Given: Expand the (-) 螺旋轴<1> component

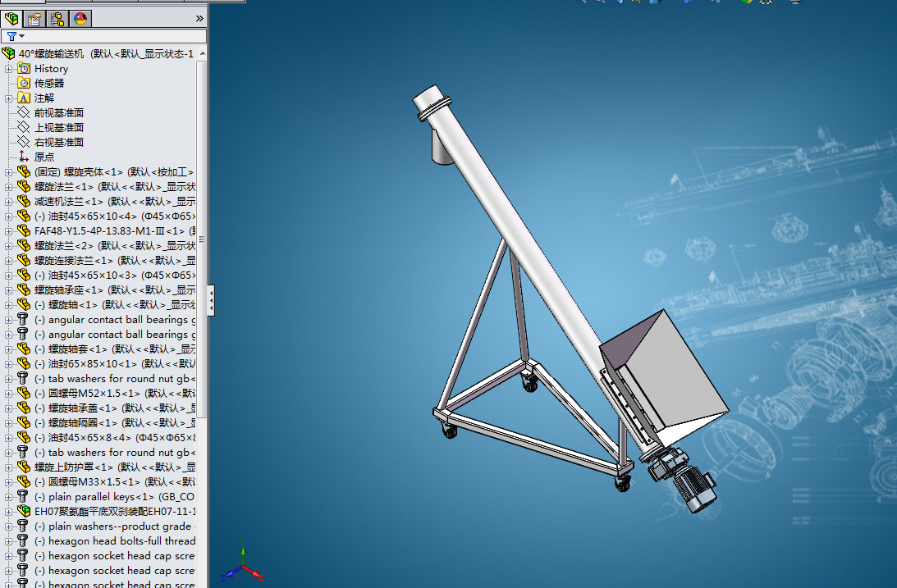Looking at the screenshot, I should pos(8,306).
